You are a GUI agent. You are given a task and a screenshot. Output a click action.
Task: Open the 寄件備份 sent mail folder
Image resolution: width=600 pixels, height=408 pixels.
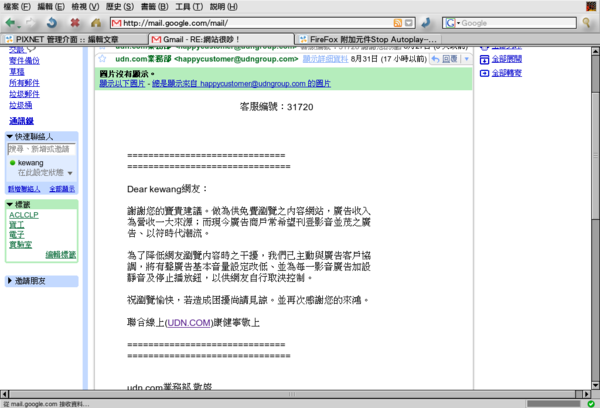point(24,60)
